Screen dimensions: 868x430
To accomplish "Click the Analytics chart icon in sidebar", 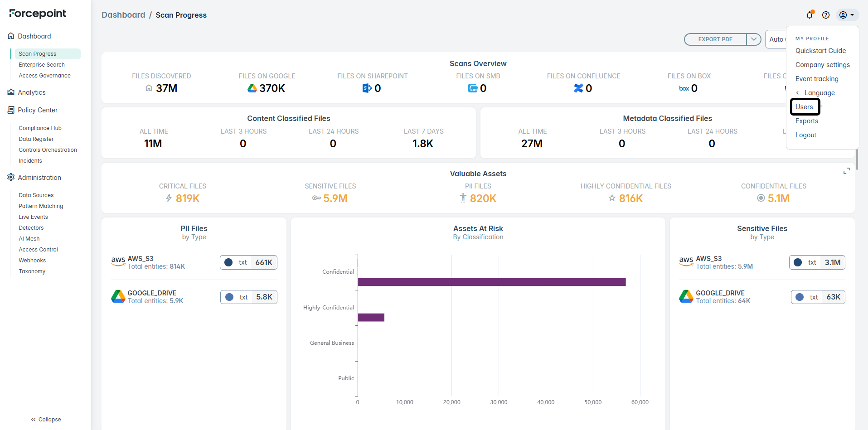I will point(11,92).
